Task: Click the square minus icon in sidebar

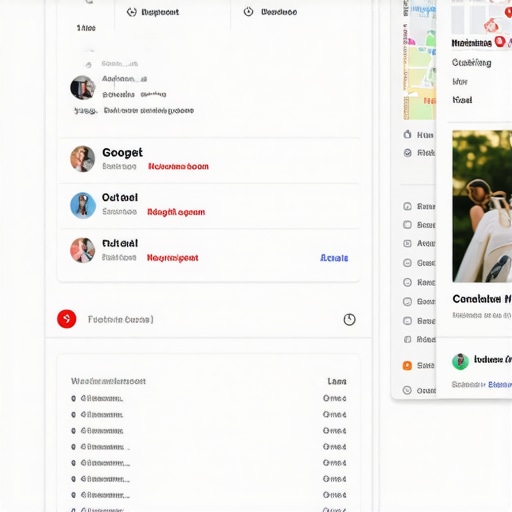Action: click(x=407, y=321)
